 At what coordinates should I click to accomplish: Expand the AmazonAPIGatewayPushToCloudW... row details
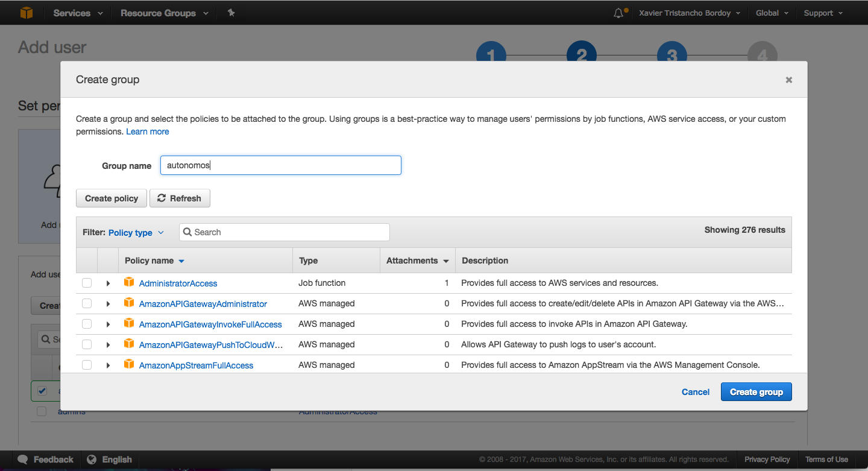click(x=108, y=344)
